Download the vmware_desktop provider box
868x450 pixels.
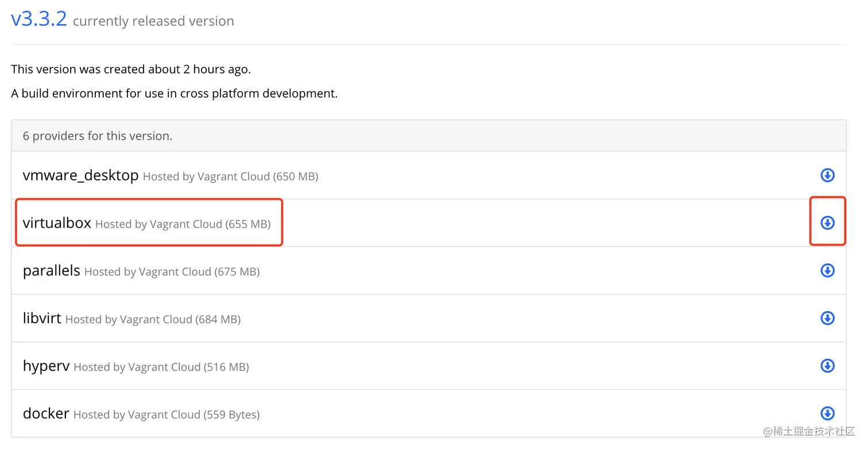[x=827, y=175]
